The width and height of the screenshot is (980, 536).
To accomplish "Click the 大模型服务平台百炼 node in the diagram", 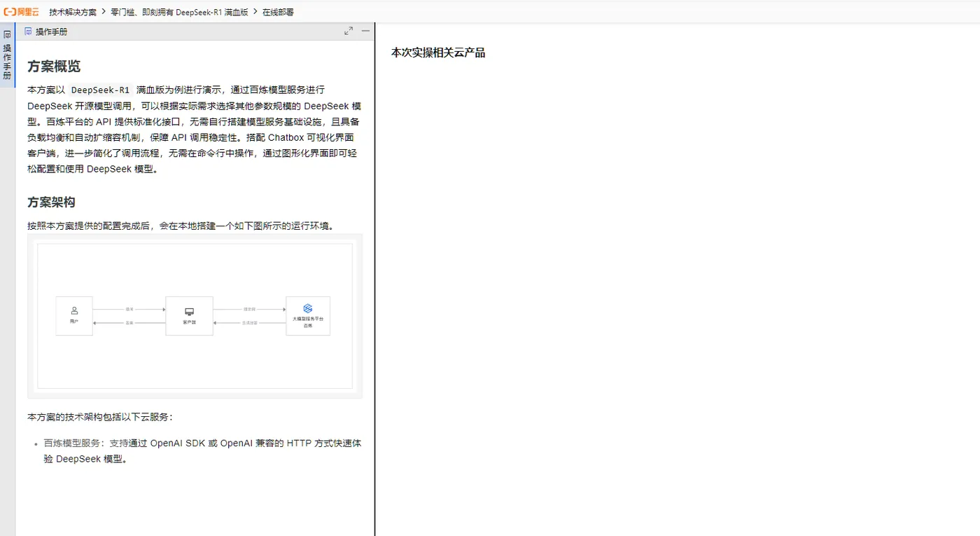I will [308, 316].
